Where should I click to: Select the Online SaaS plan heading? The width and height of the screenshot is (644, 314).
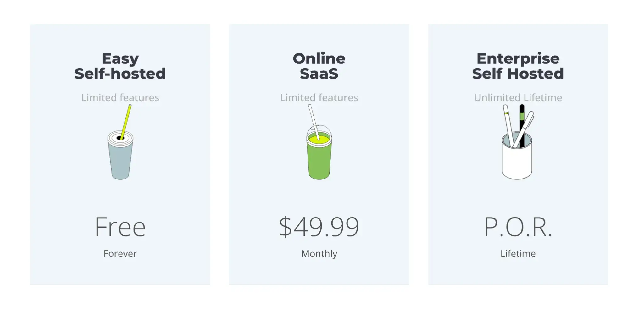(x=319, y=66)
